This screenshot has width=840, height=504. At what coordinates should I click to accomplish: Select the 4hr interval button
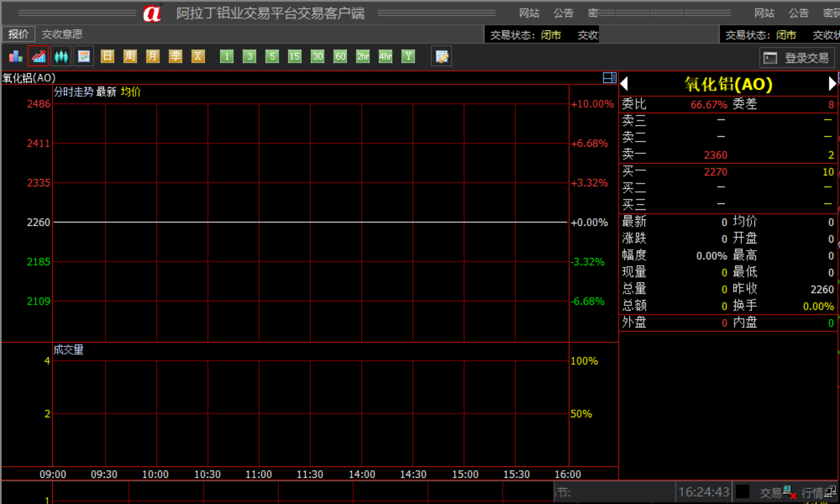tap(385, 57)
